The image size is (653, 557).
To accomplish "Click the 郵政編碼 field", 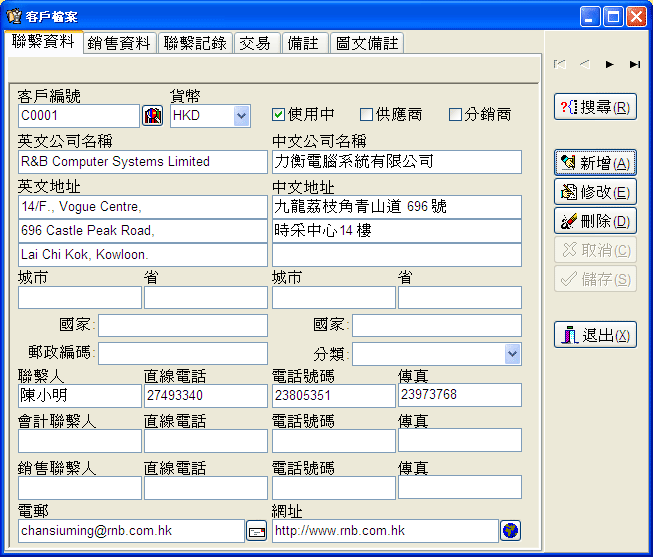I will pos(183,354).
